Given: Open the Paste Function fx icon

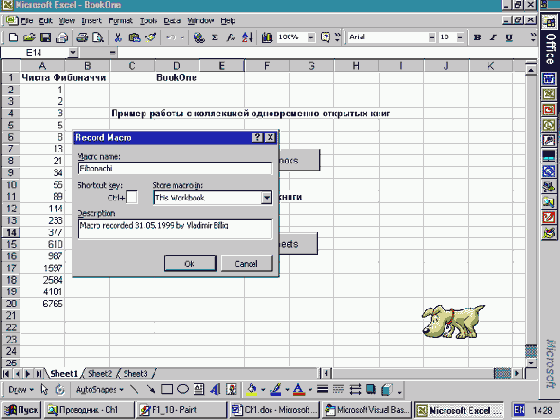Looking at the screenshot, I should pos(230,37).
